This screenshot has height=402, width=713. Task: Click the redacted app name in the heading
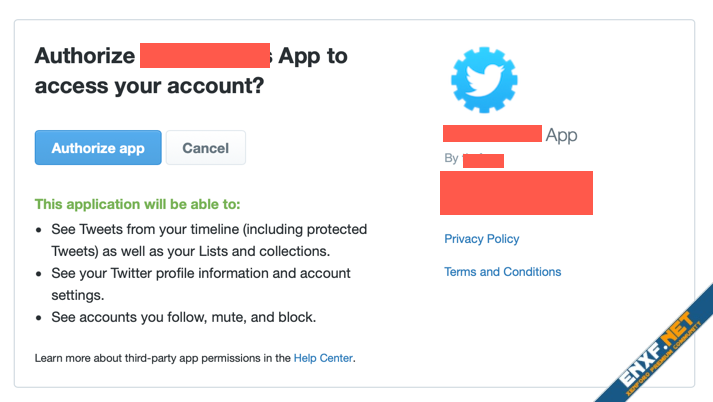coord(205,56)
